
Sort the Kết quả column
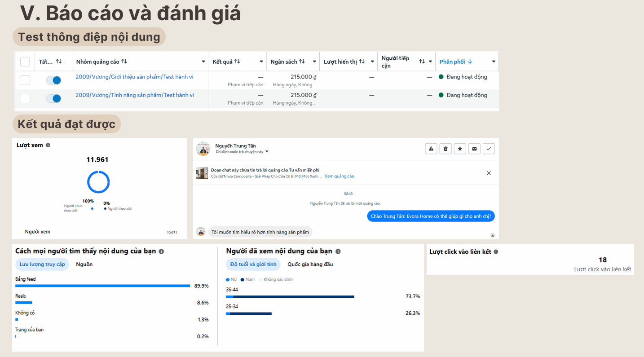point(237,62)
